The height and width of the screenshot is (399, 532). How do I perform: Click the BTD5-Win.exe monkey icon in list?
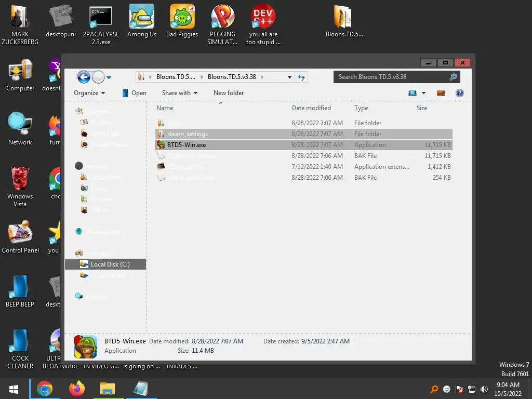[161, 145]
